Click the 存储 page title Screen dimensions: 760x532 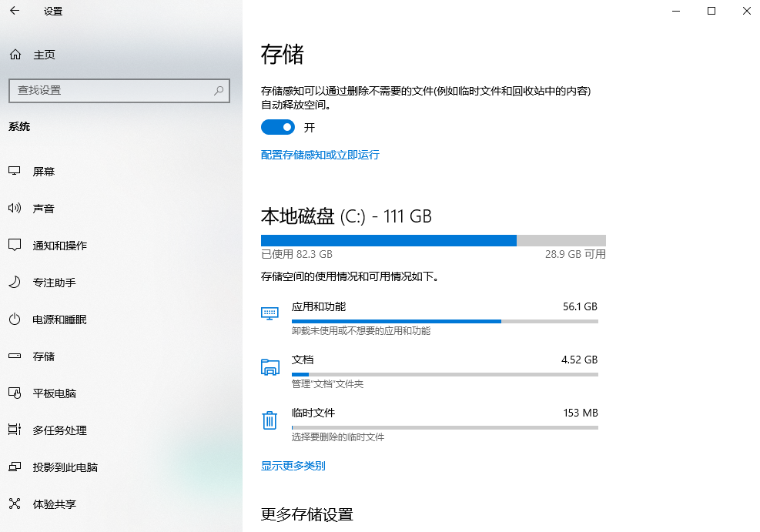pyautogui.click(x=282, y=54)
